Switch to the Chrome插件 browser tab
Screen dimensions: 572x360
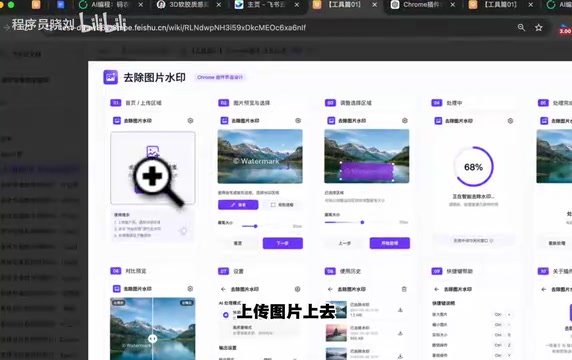(422, 5)
